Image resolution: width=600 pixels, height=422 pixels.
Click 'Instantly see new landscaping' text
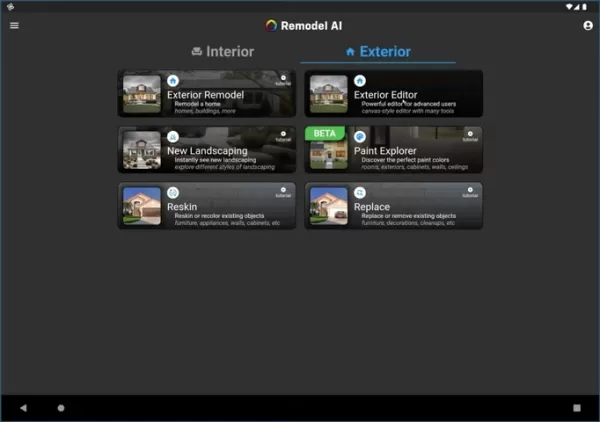pyautogui.click(x=215, y=160)
